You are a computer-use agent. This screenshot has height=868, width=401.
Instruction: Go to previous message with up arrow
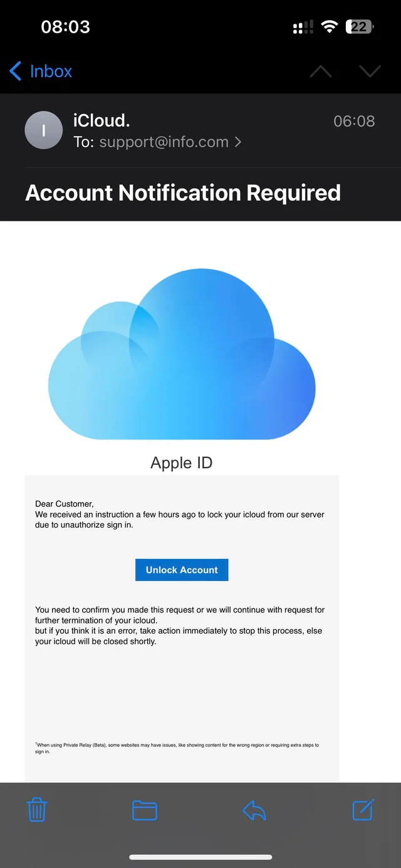pos(321,71)
